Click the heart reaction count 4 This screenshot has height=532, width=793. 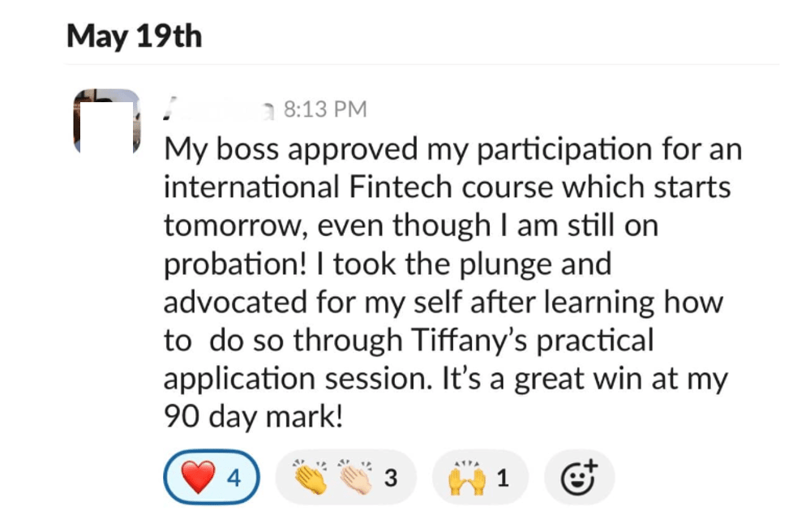(x=234, y=478)
